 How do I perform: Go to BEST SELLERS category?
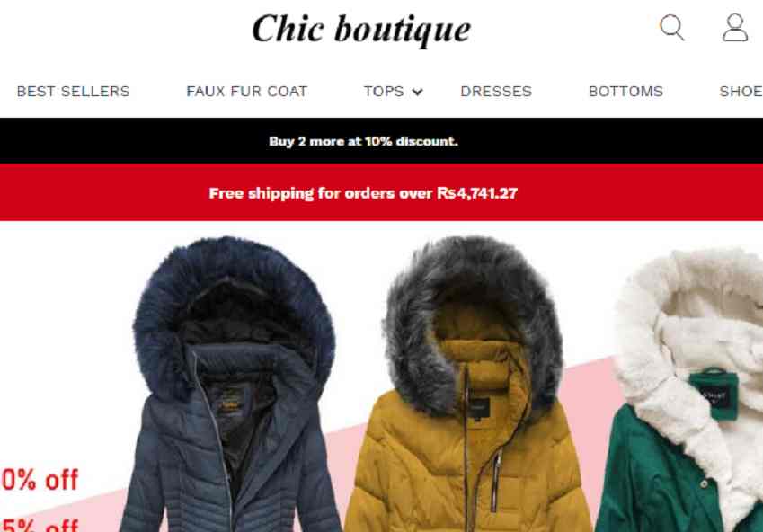(x=74, y=91)
